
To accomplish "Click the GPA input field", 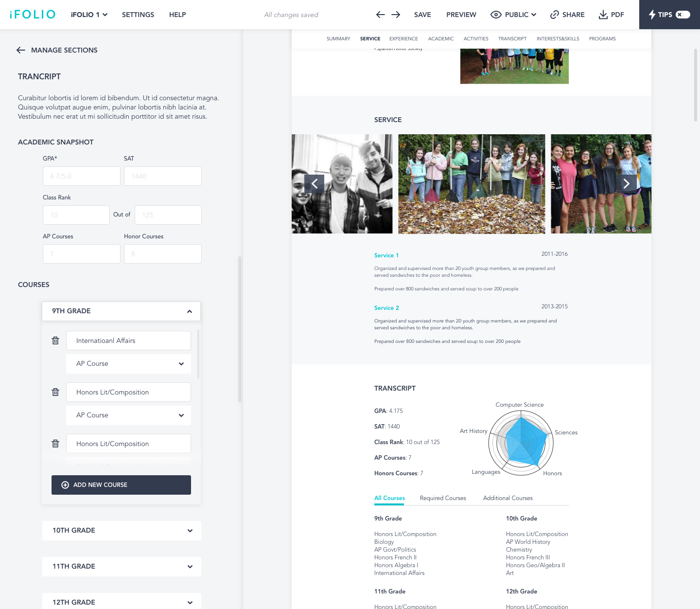I will coord(81,176).
